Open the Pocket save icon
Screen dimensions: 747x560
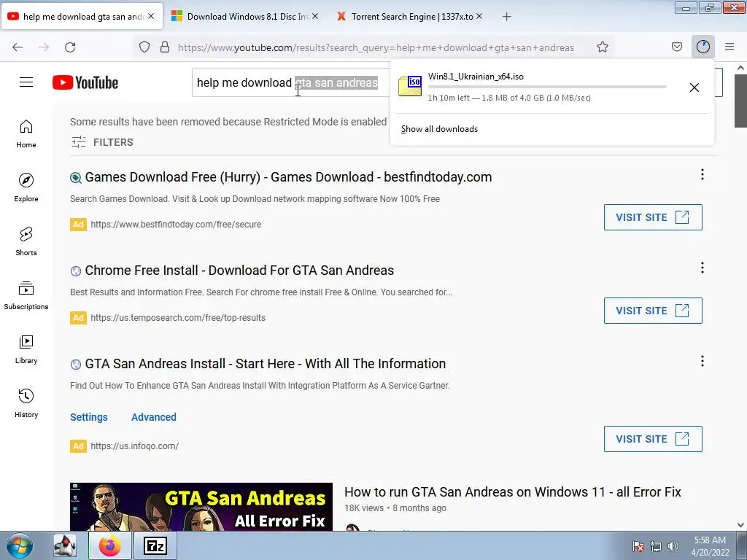coord(677,47)
